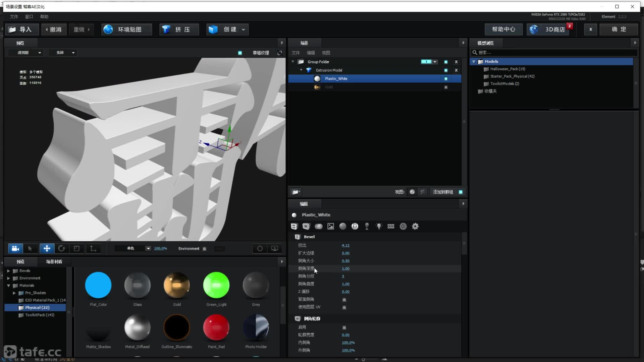Open SSS subsurface scattering settings
Screen dimensions: 644x362
pos(391,226)
